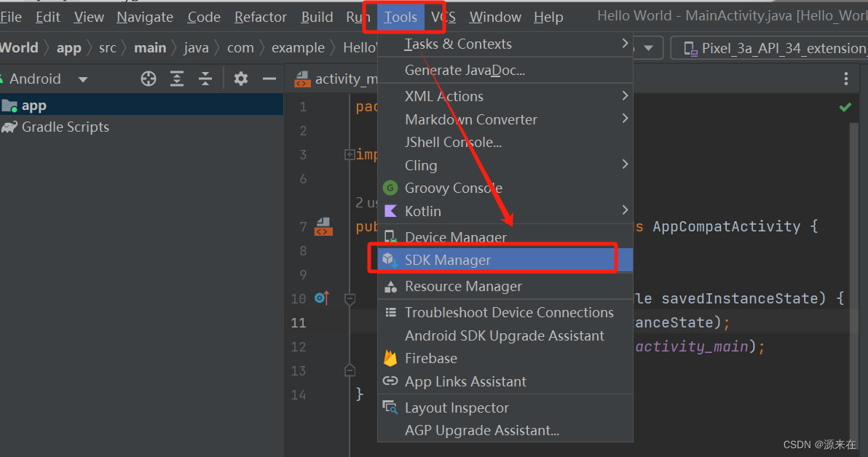This screenshot has height=457, width=868.
Task: Click the App Links chain icon
Action: 390,381
